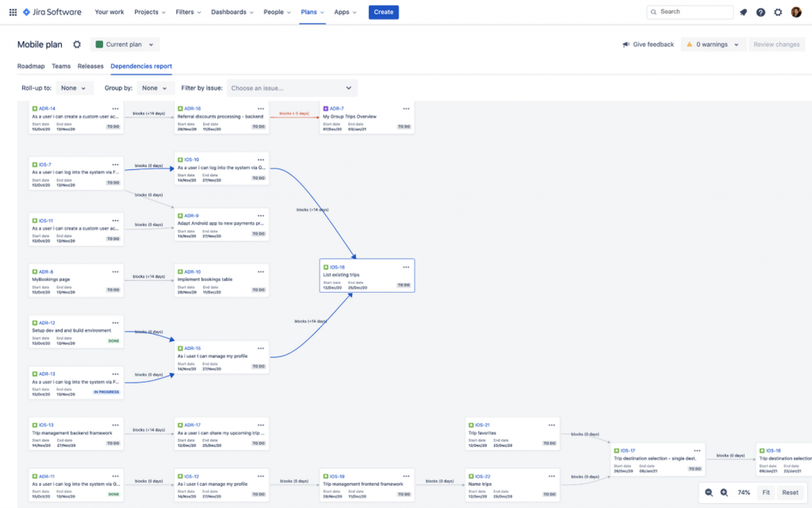Switch to the Releases tab
This screenshot has height=508, width=812.
pos(90,66)
